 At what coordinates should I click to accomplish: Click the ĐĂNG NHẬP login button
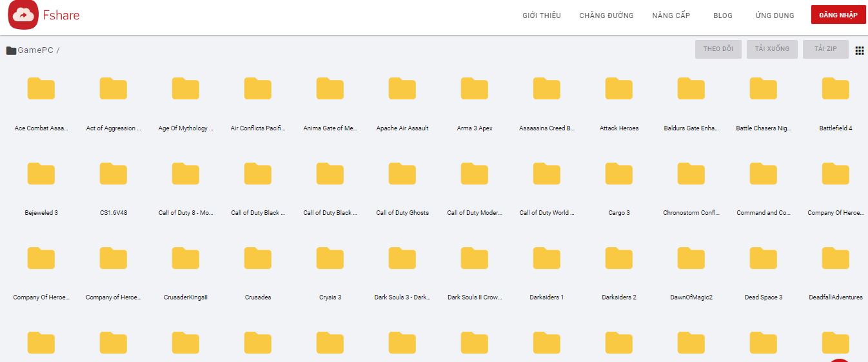(x=838, y=15)
